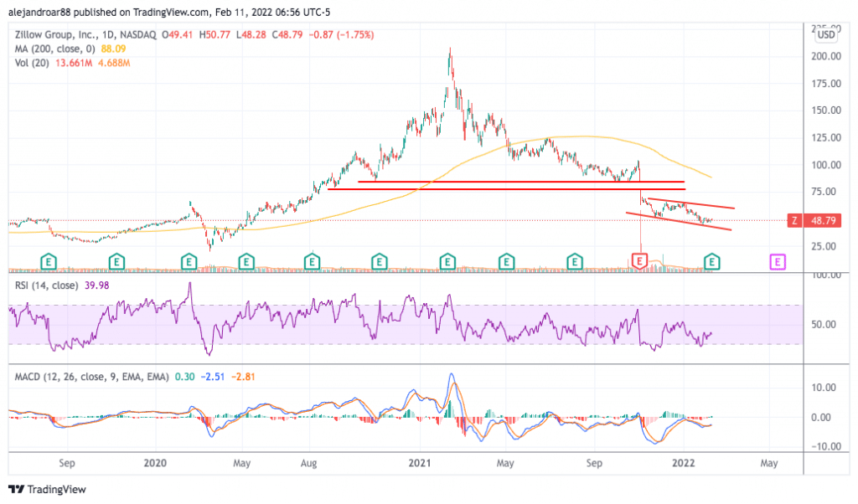Open the USD currency selector

(x=826, y=35)
